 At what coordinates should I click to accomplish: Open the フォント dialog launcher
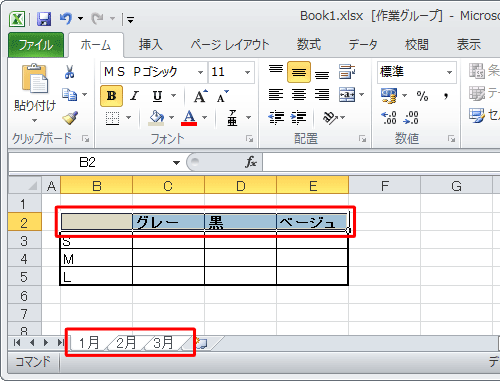(x=249, y=139)
